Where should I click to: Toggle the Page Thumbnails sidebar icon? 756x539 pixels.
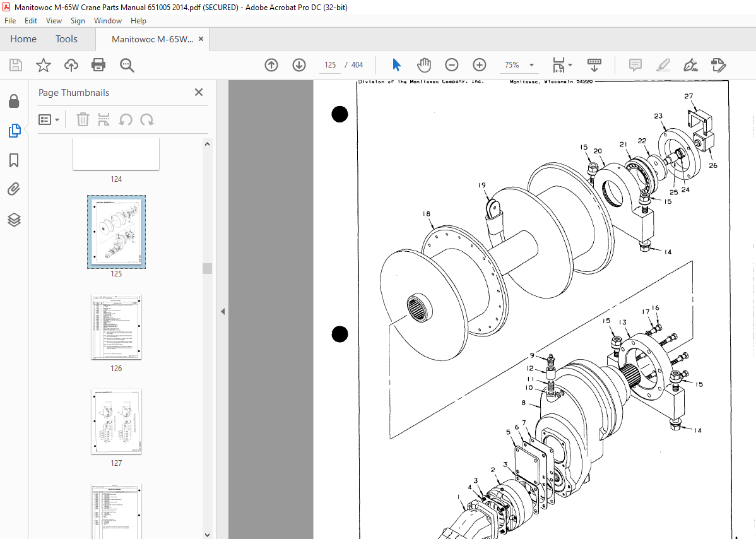(x=14, y=131)
